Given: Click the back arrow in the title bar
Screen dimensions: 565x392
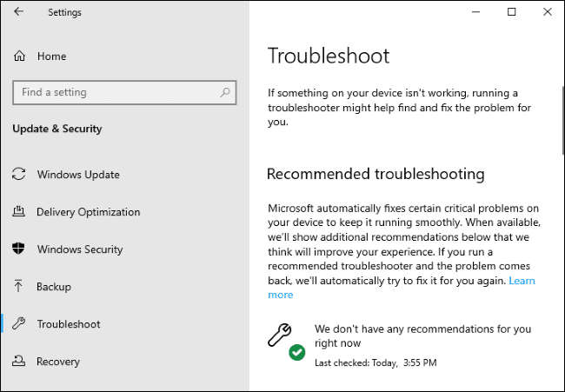Looking at the screenshot, I should point(19,12).
